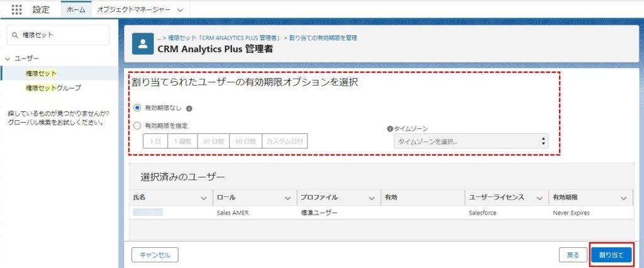Open 権限セットグループ in the sidebar

pos(53,88)
